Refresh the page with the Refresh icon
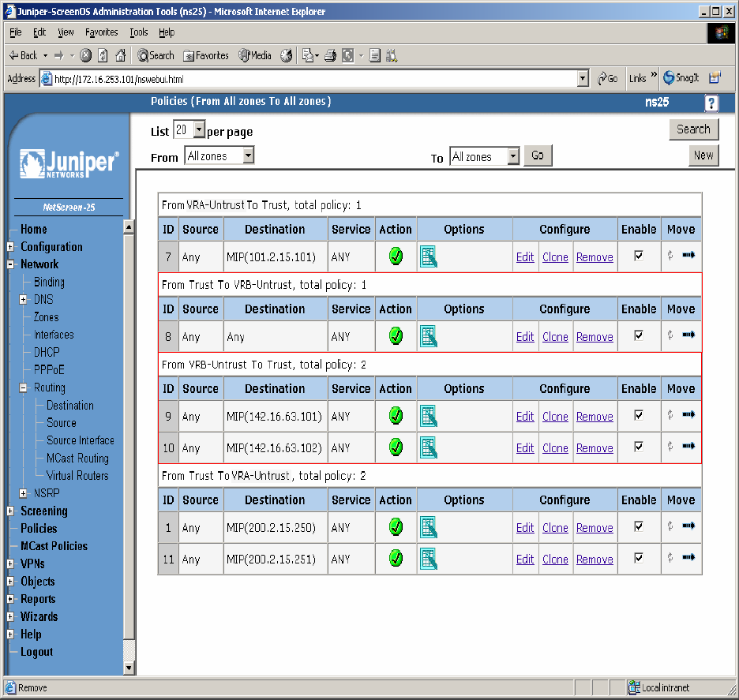This screenshot has height=700, width=739. (103, 55)
